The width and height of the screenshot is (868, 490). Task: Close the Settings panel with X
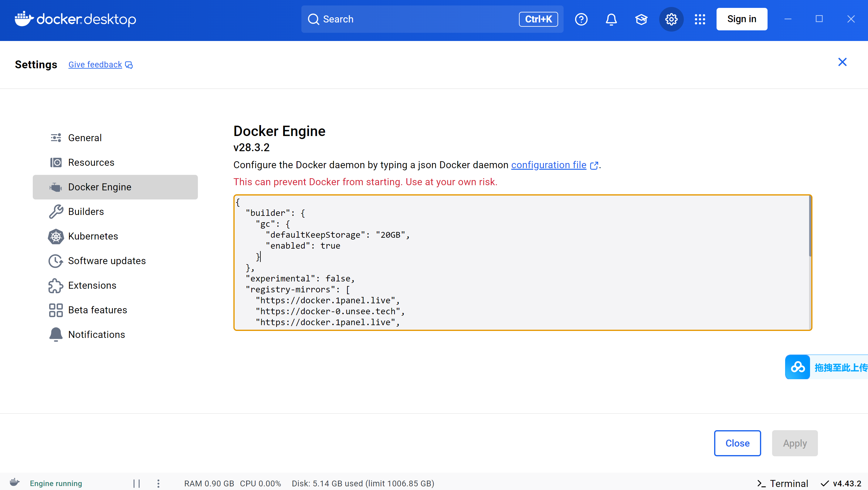pos(842,62)
